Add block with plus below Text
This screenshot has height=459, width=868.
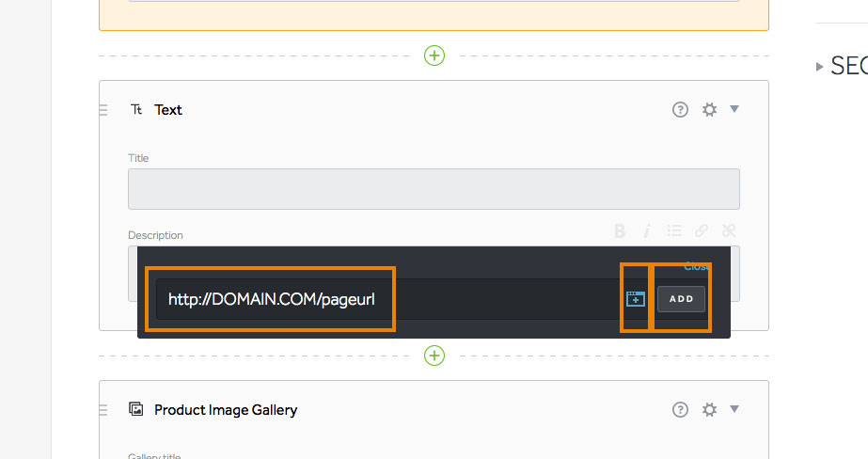(434, 356)
